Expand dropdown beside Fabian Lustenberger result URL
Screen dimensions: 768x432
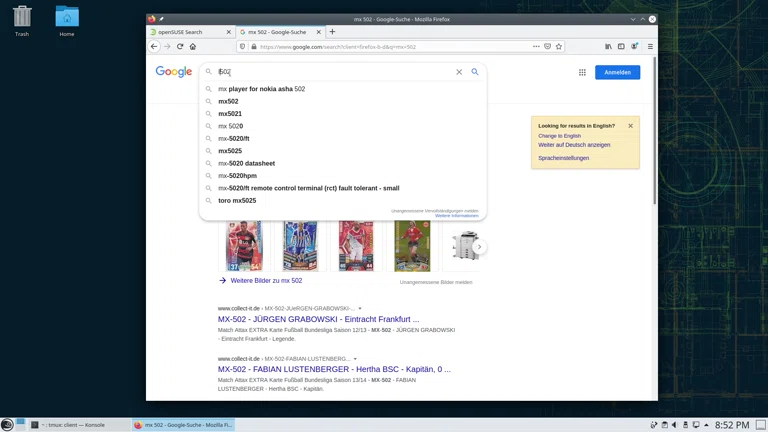click(355, 359)
